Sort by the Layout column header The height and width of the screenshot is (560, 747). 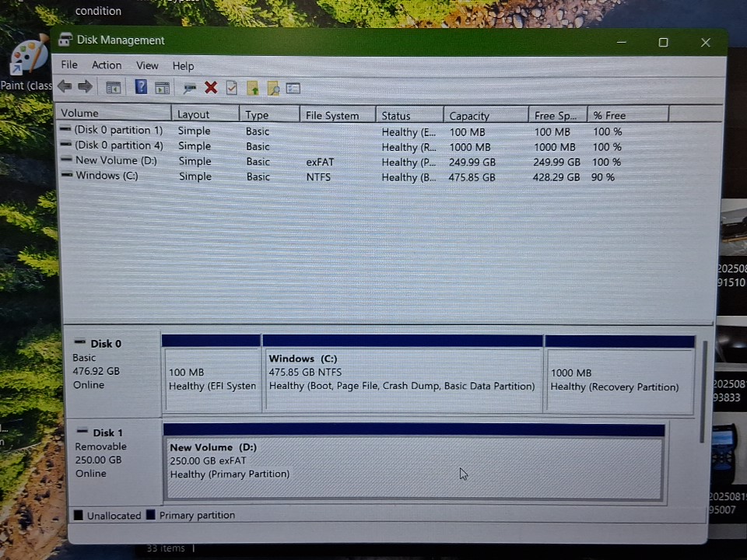click(205, 114)
